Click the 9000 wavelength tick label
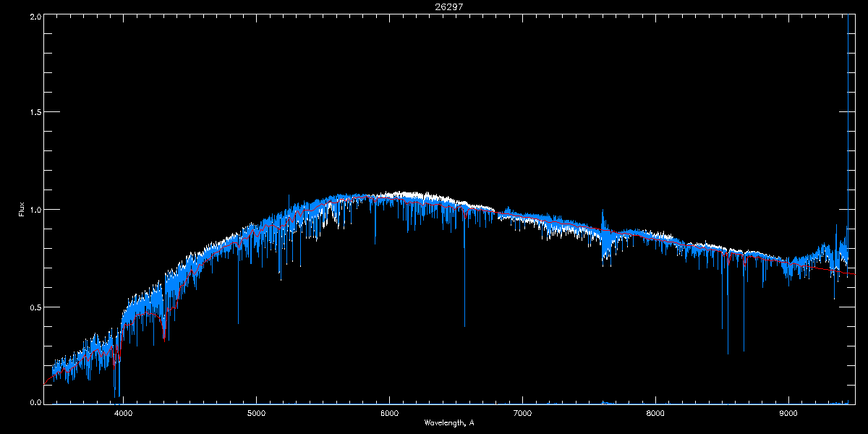 788,414
